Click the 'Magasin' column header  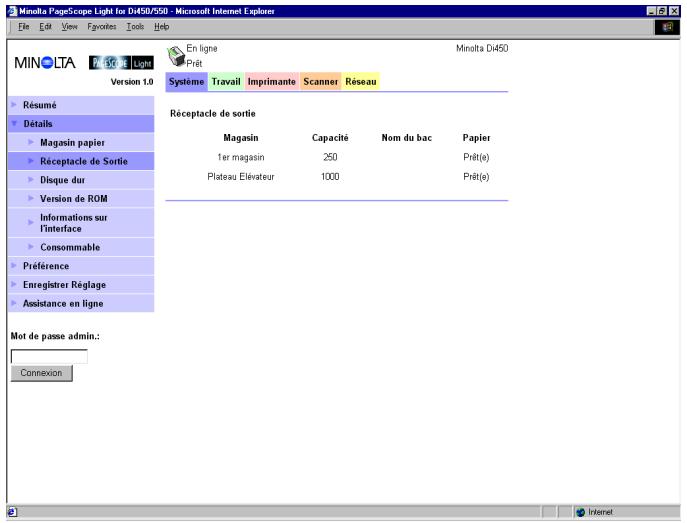[241, 138]
